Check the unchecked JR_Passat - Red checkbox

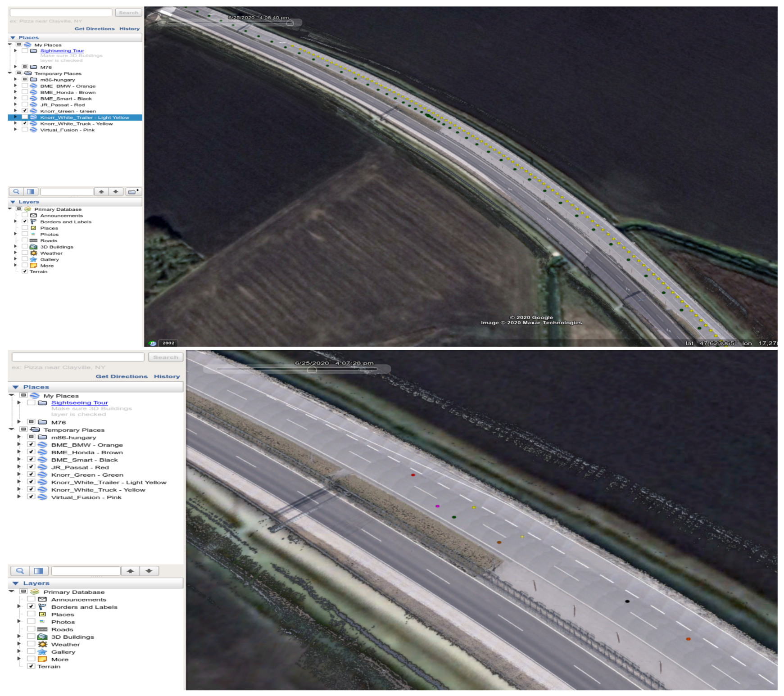(x=25, y=104)
